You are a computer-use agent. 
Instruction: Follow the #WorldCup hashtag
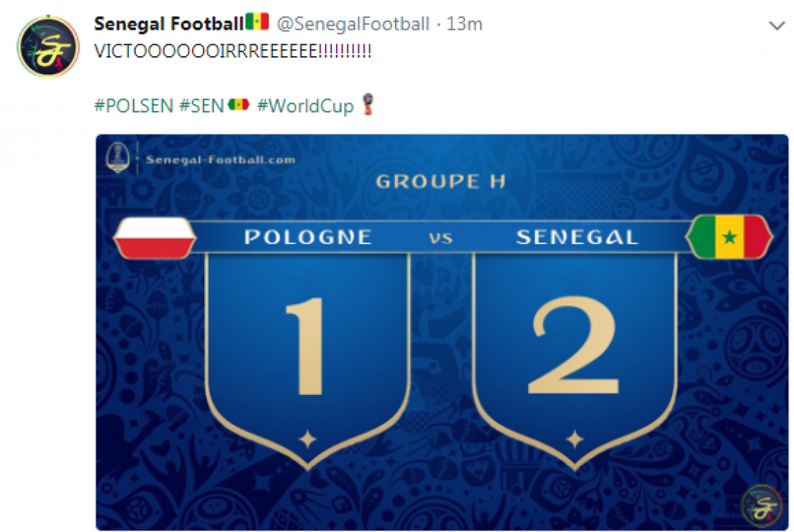(306, 106)
